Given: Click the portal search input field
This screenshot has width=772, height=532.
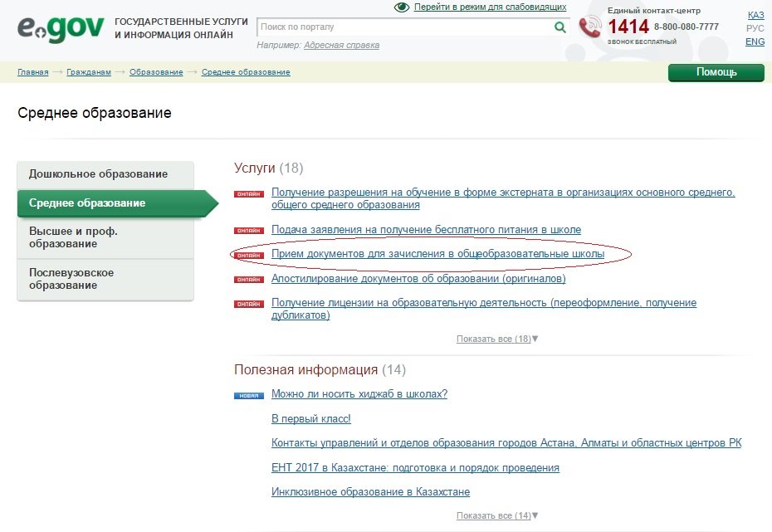Looking at the screenshot, I should [404, 27].
